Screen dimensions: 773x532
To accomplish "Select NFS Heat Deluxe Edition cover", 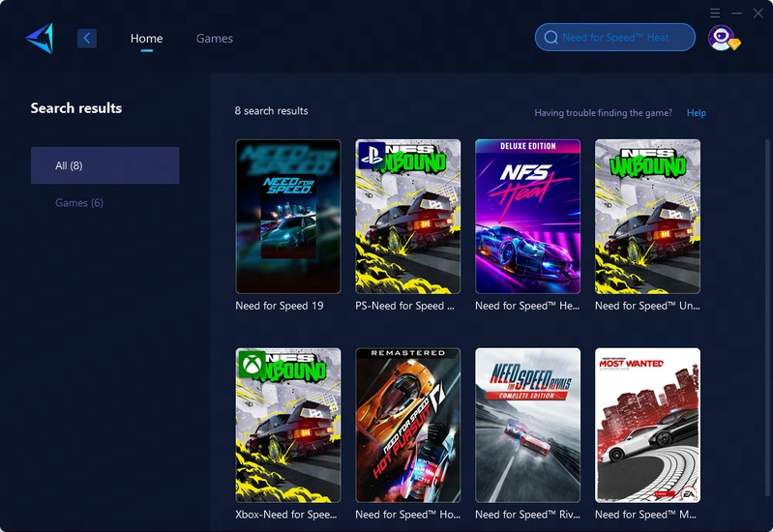I will click(527, 216).
